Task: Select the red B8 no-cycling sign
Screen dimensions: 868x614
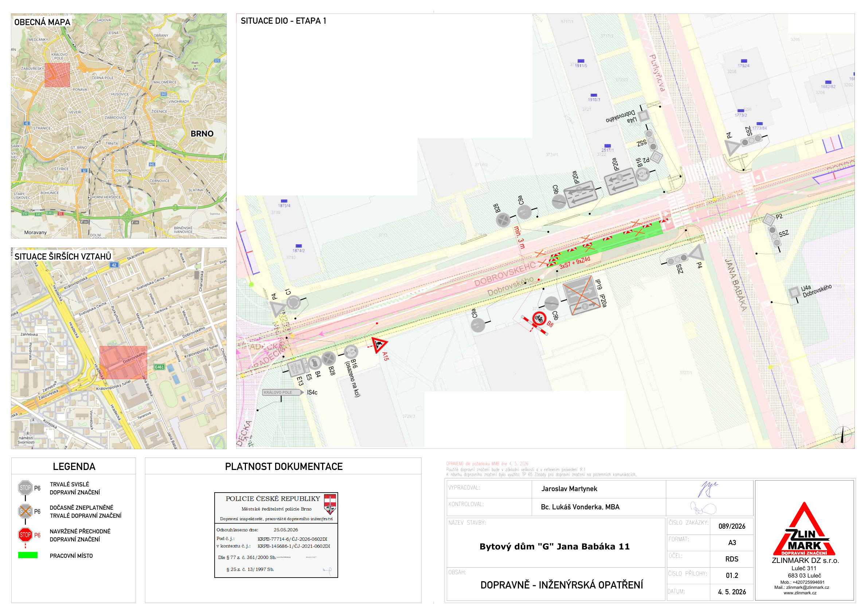Action: [539, 318]
